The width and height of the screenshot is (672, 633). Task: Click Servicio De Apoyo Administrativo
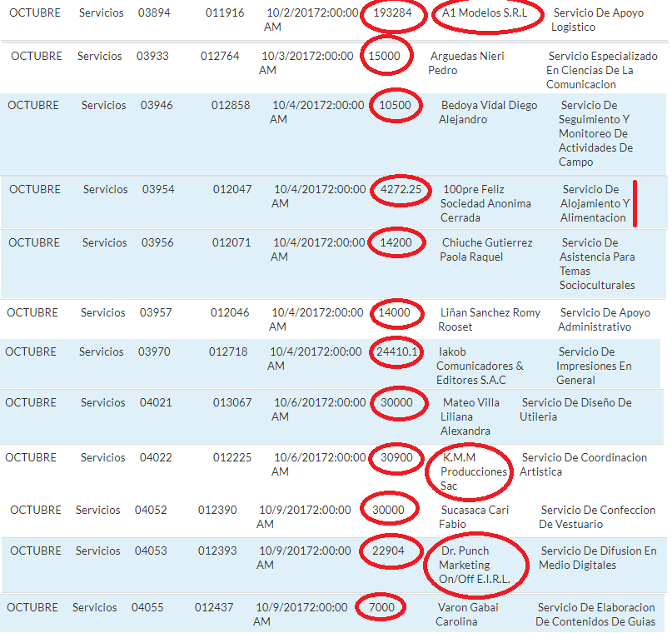click(605, 320)
